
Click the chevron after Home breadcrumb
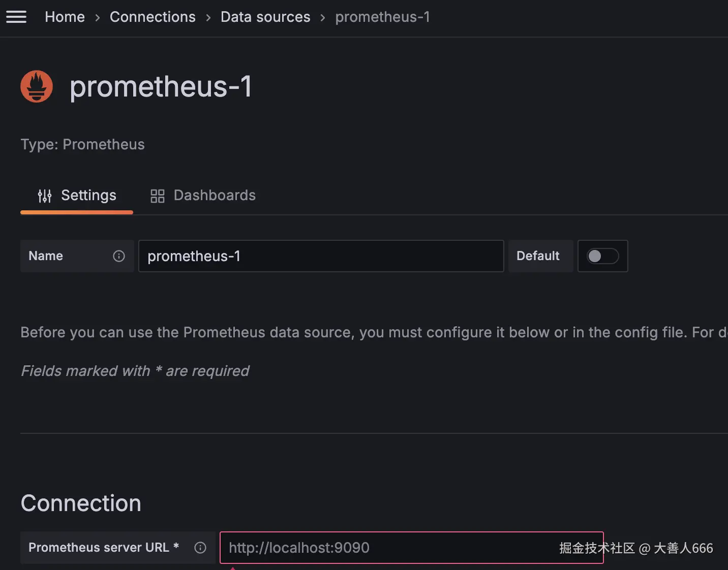pos(98,17)
